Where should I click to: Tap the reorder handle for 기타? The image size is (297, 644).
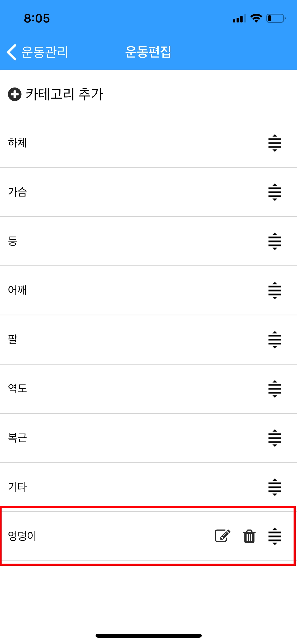point(275,487)
